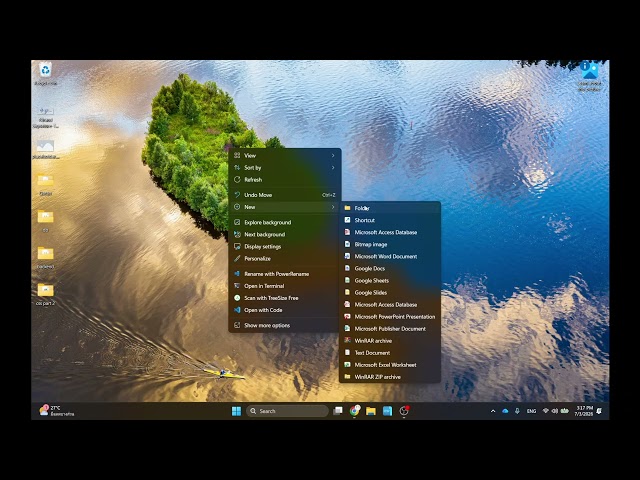Run Scan with TreeSize Free
This screenshot has width=640, height=480.
(284, 298)
